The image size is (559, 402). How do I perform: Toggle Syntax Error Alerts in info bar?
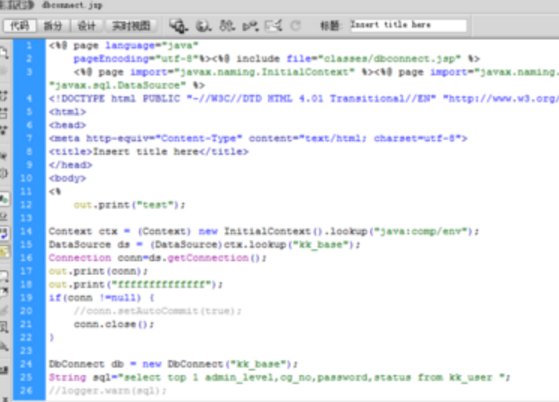tap(4, 252)
